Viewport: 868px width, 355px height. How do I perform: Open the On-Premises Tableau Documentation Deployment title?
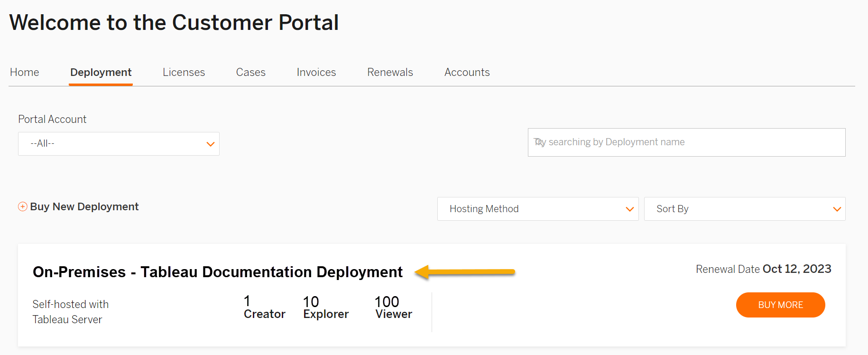[217, 272]
